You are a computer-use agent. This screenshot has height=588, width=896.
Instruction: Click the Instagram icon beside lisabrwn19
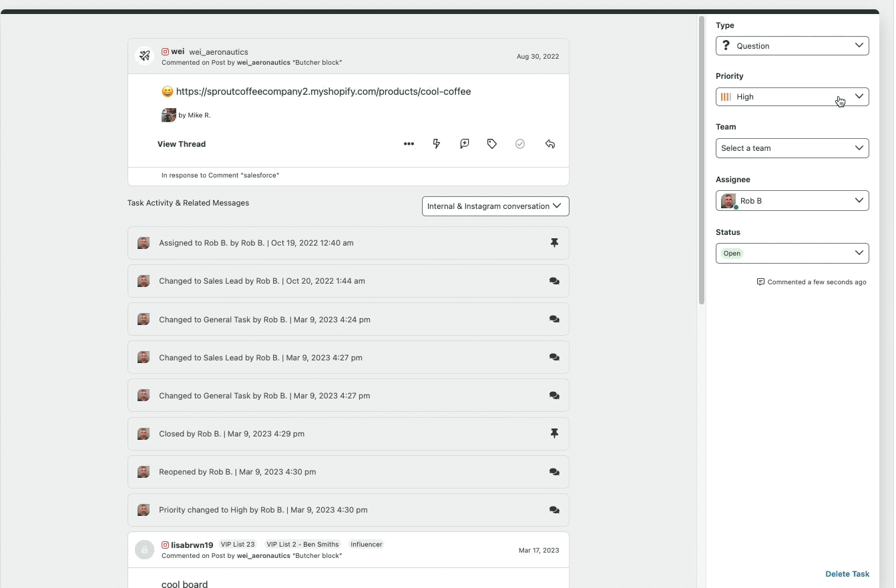coord(165,545)
